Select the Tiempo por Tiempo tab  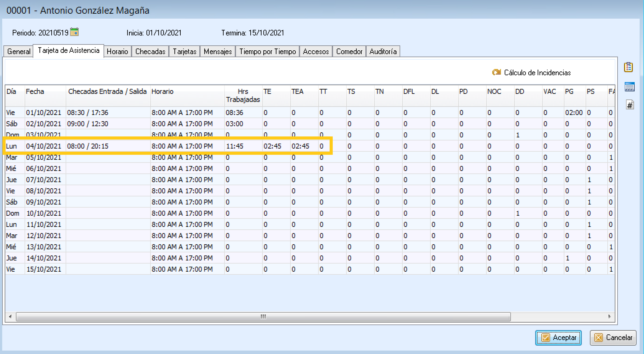[267, 52]
